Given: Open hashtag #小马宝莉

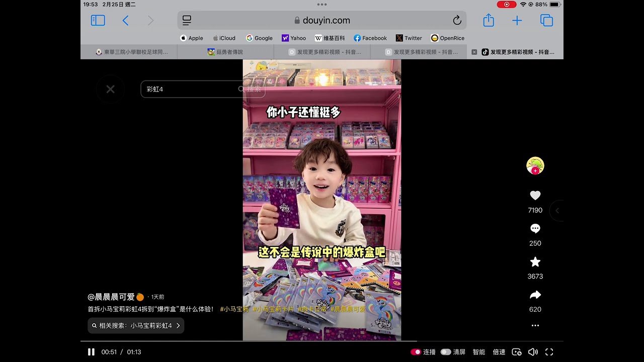Looking at the screenshot, I should 234,309.
